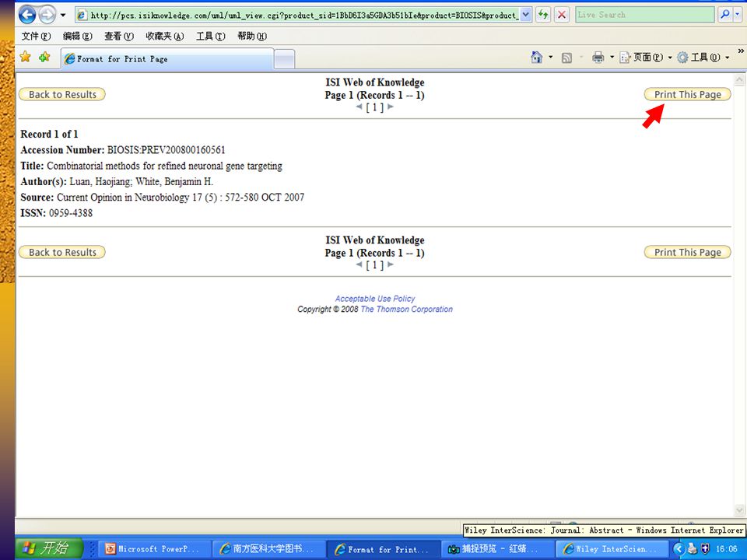Click the Favorites Center star icon
Image resolution: width=747 pixels, height=560 pixels.
click(25, 57)
